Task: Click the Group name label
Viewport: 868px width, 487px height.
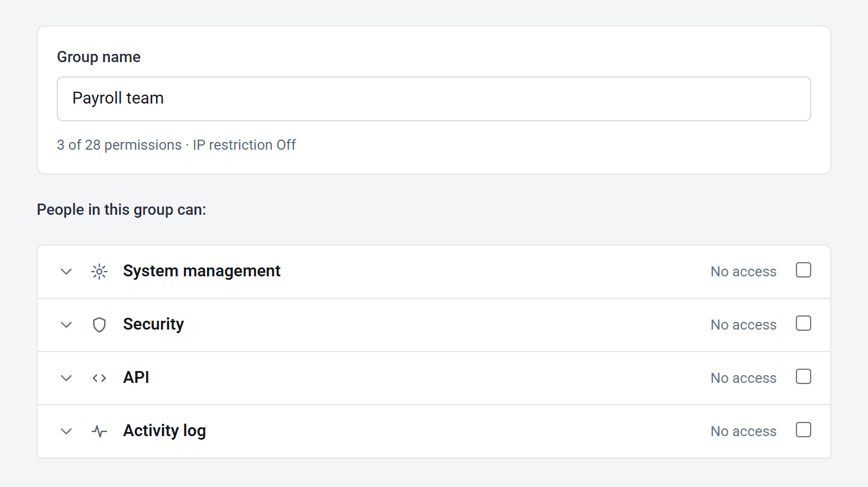Action: click(99, 57)
